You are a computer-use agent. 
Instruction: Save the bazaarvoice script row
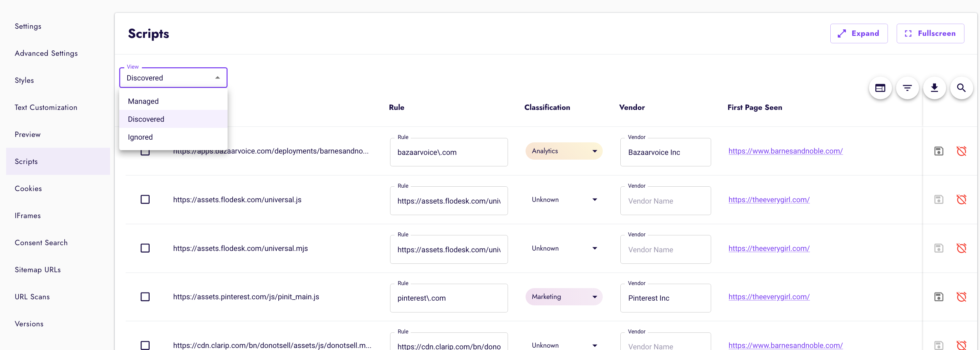[939, 151]
